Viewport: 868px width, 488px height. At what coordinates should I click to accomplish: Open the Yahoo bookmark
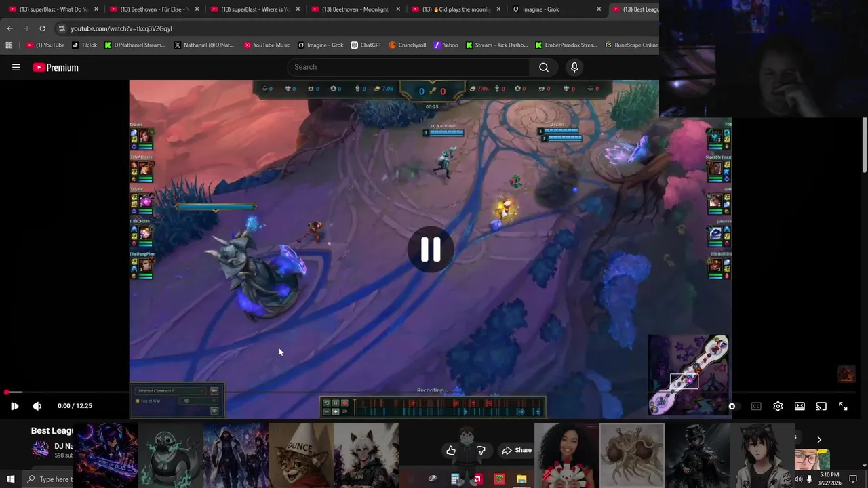tap(446, 45)
